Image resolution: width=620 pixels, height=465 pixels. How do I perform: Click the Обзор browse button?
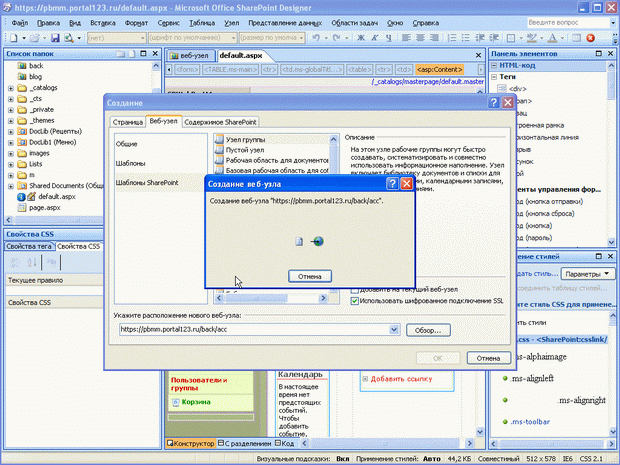(429, 329)
